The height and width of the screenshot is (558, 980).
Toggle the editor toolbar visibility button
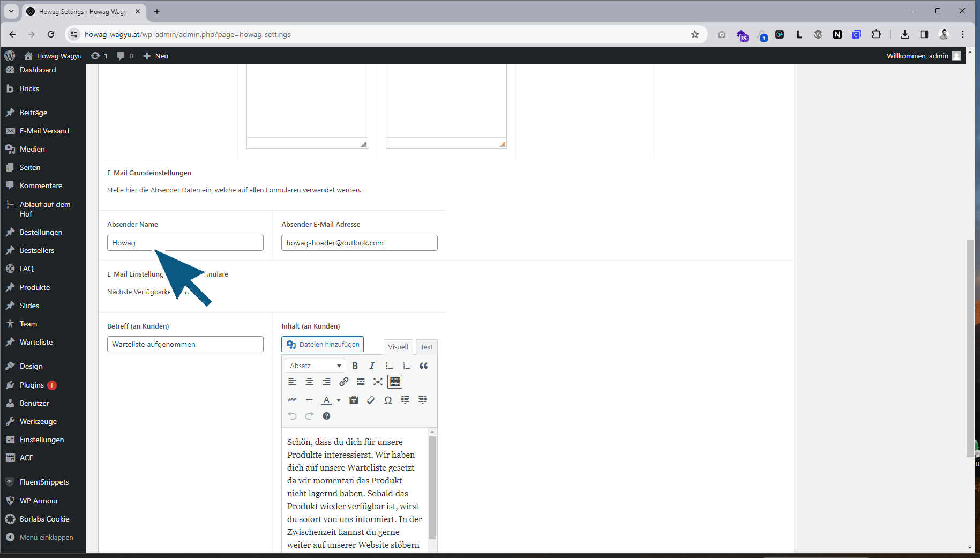tap(395, 382)
